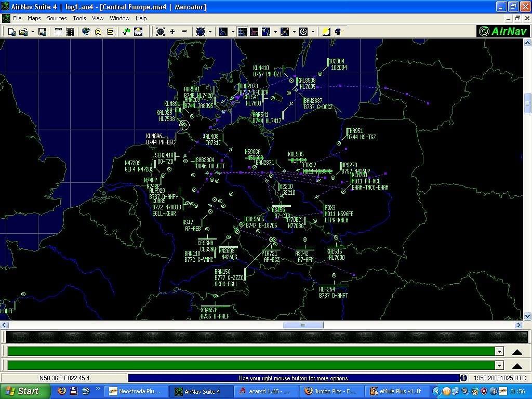Viewport: 532px width, 399px height.
Task: Select the BAW156 aircraft label on map
Action: click(x=229, y=278)
